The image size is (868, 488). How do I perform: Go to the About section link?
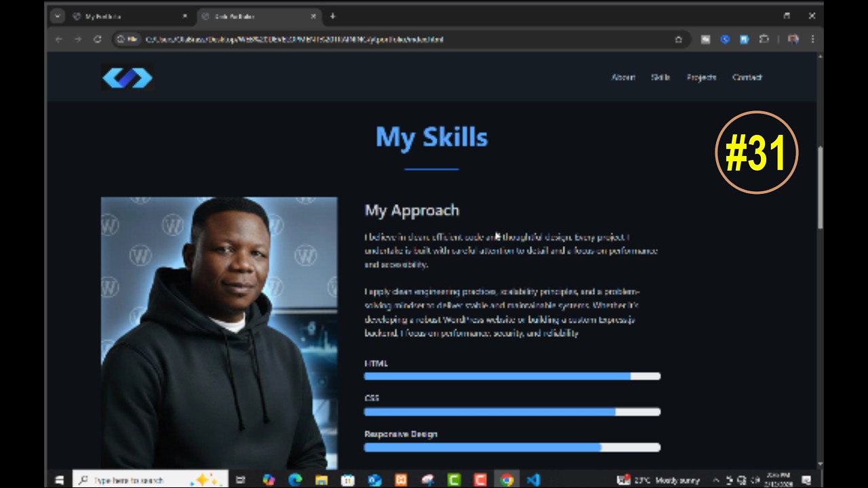[623, 77]
